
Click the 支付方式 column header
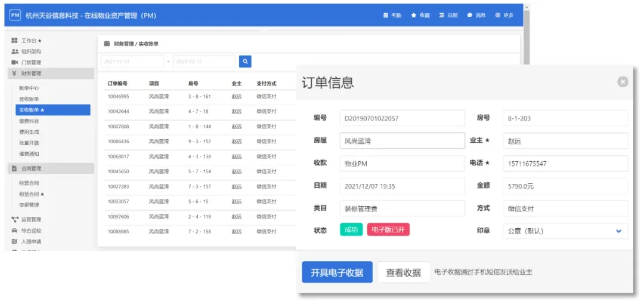[267, 84]
